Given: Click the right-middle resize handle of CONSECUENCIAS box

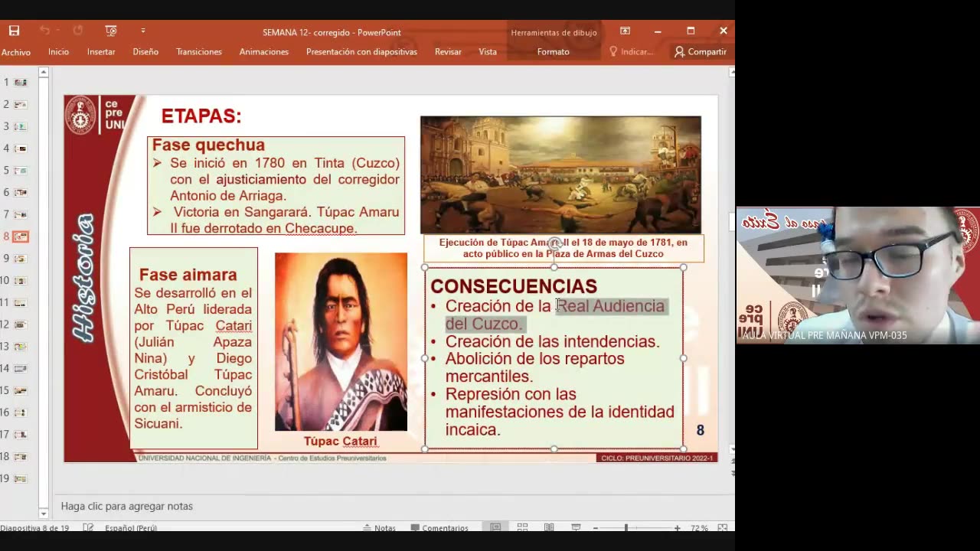Looking at the screenshot, I should tap(683, 358).
